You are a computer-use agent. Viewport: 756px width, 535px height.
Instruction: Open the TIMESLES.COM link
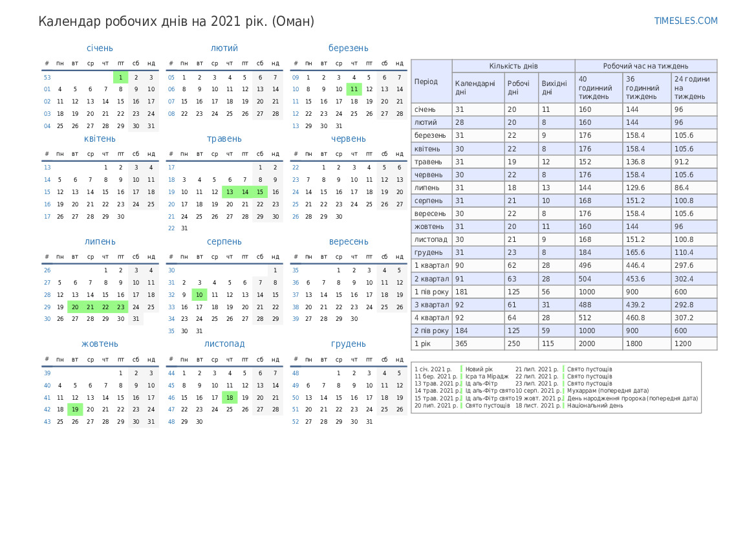(686, 21)
